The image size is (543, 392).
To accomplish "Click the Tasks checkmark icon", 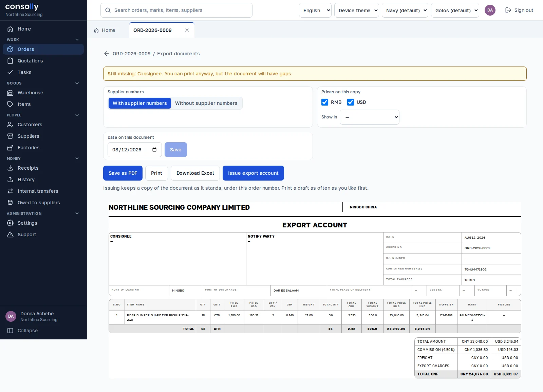I will [x=10, y=72].
